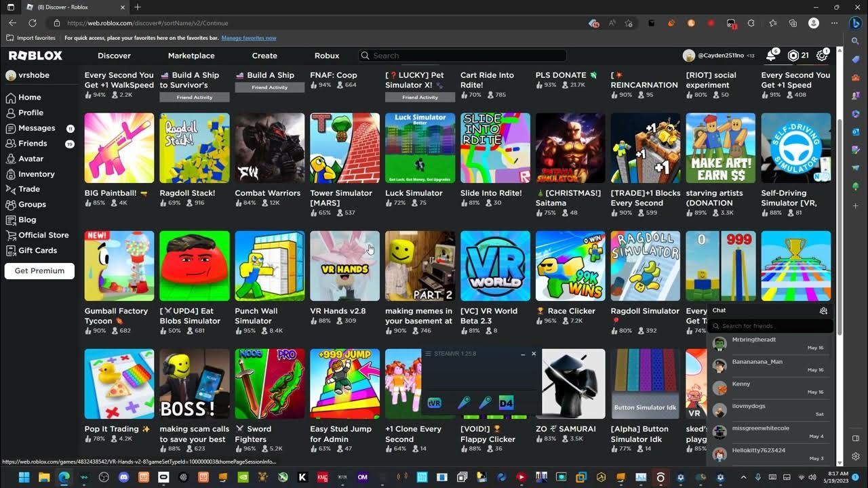Open chat with Banananana_Man
The width and height of the screenshot is (868, 488).
[x=770, y=365]
